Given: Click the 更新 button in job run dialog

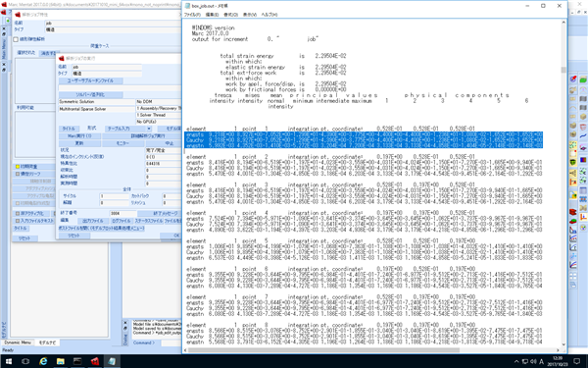Looking at the screenshot, I should [79, 143].
